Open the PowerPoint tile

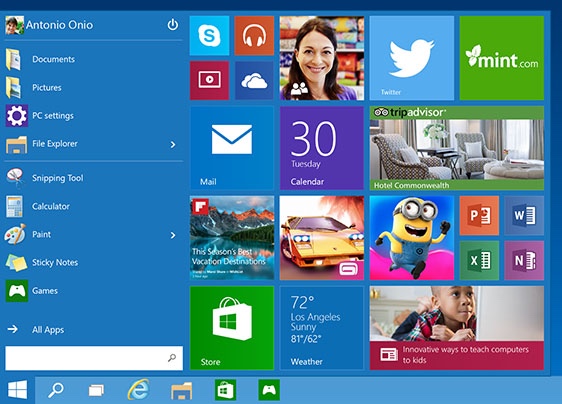click(x=479, y=215)
